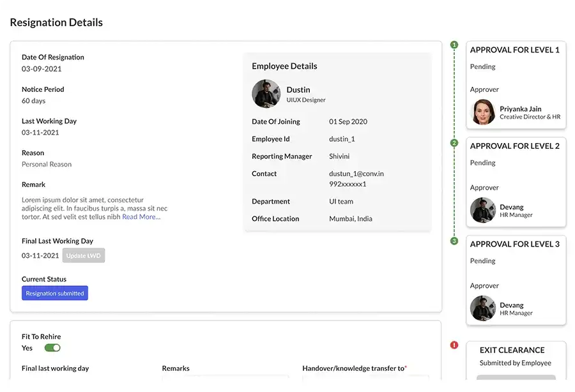Click the Resignation submitted status button
The width and height of the screenshot is (575, 392).
55,293
